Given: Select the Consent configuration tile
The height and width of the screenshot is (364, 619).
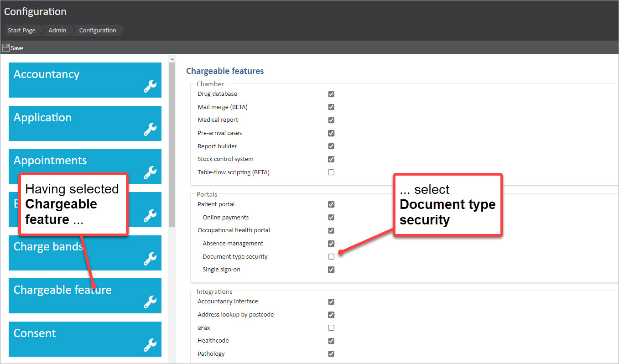Looking at the screenshot, I should tap(85, 339).
